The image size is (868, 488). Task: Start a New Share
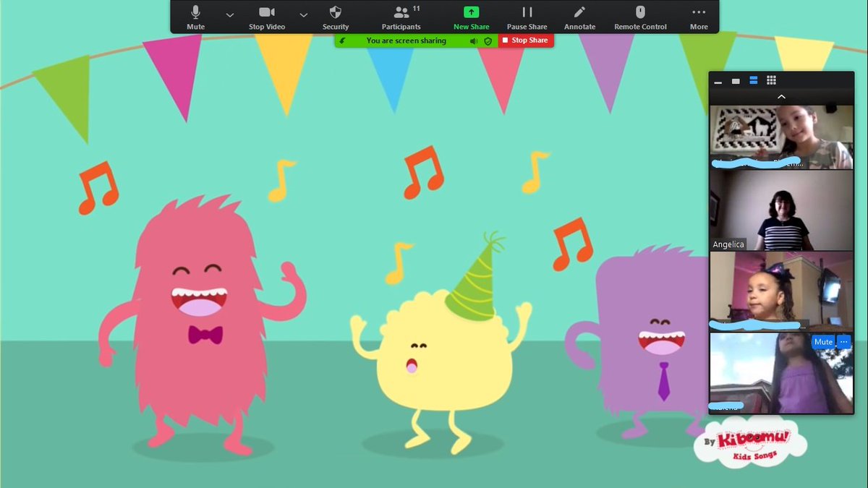tap(471, 17)
